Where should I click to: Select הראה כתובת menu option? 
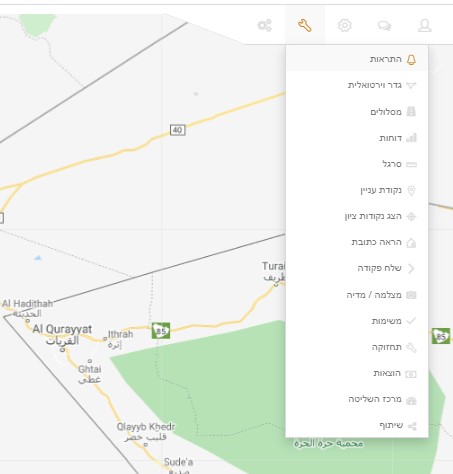click(357, 242)
